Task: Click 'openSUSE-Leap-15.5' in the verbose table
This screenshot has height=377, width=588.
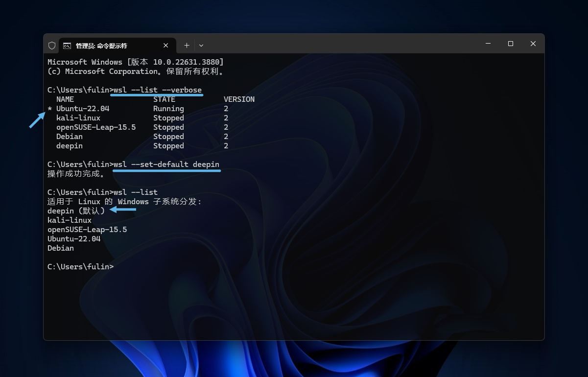Action: (x=96, y=127)
